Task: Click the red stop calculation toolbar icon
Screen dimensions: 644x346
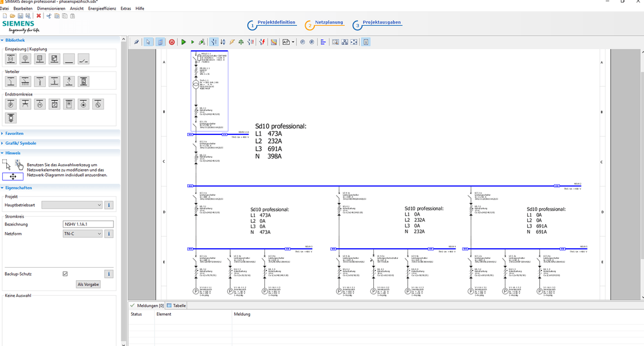Action: (x=171, y=42)
